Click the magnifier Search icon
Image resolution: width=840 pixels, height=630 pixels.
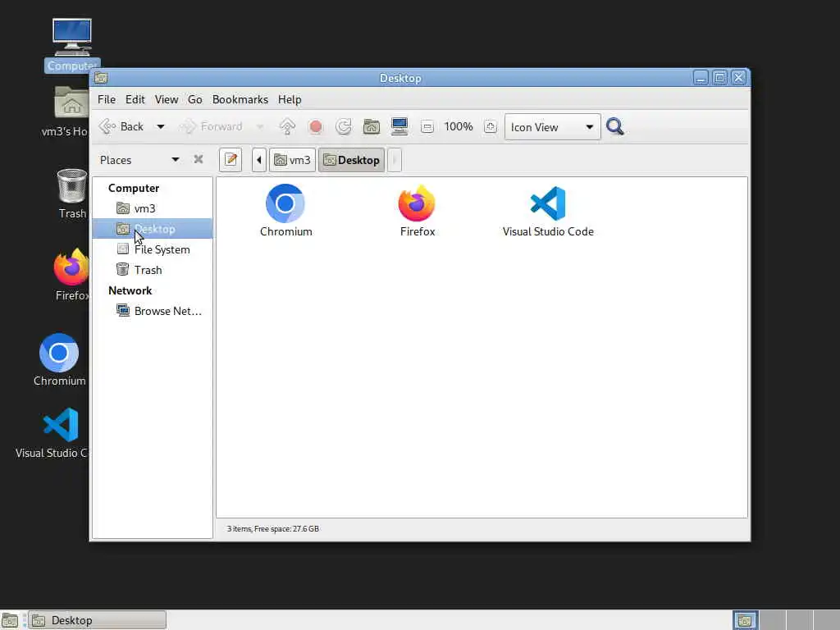[x=615, y=127]
